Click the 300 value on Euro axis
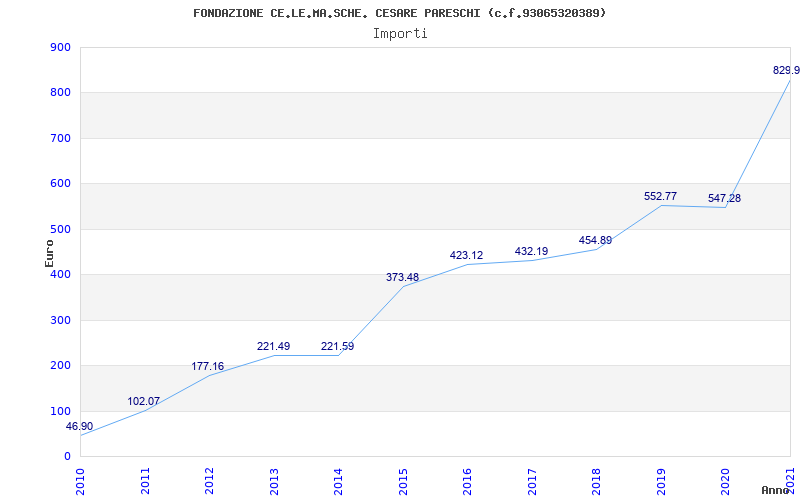This screenshot has height=500, width=800. tap(60, 320)
